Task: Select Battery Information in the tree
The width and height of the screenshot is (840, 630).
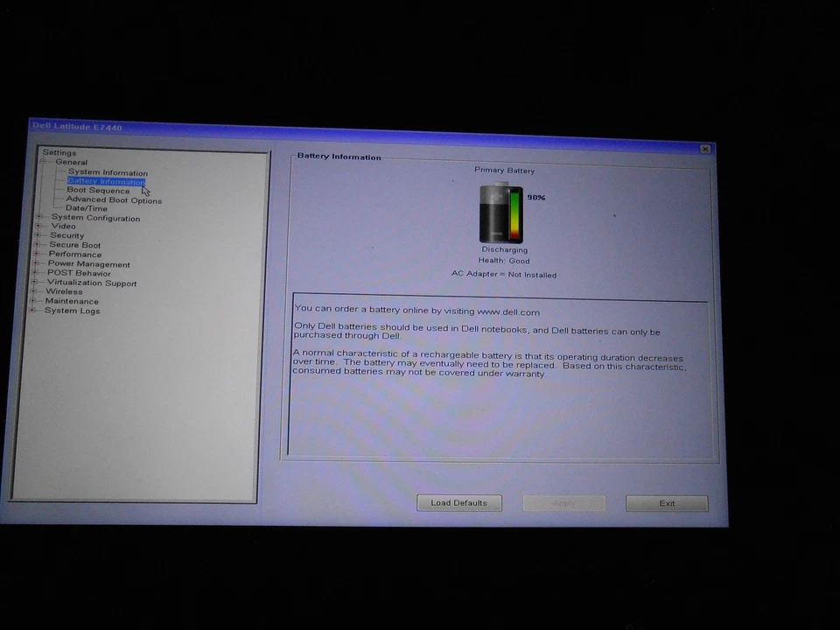Action: point(106,182)
